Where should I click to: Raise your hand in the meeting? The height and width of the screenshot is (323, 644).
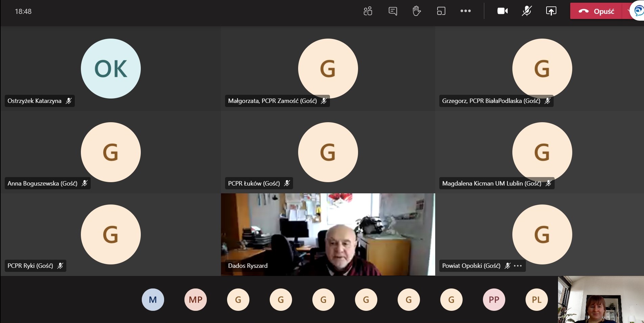(417, 11)
